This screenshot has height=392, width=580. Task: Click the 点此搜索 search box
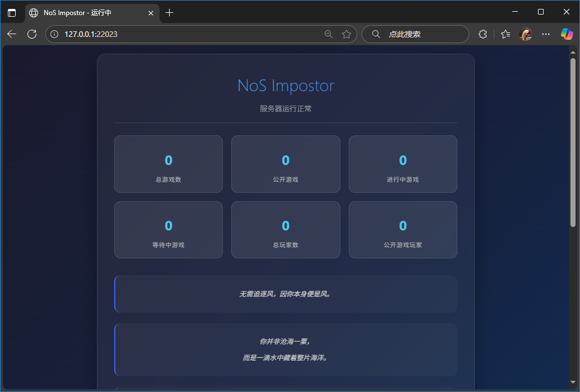pos(415,34)
